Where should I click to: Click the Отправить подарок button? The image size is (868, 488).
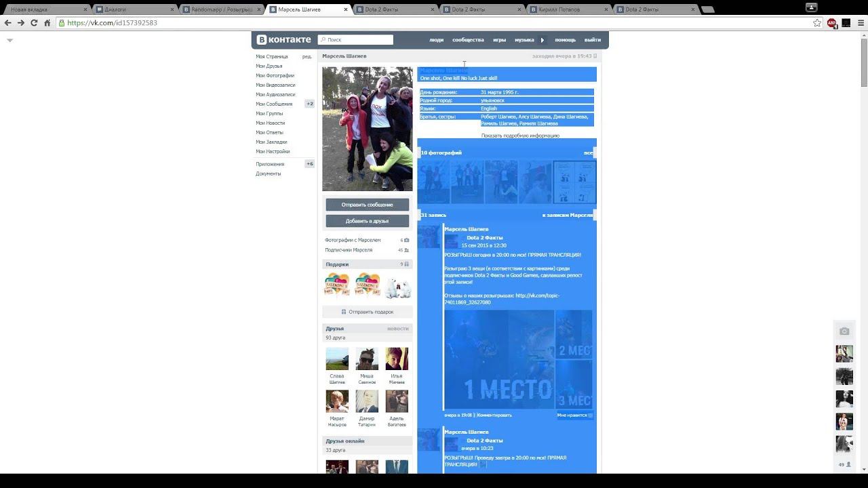tap(367, 312)
